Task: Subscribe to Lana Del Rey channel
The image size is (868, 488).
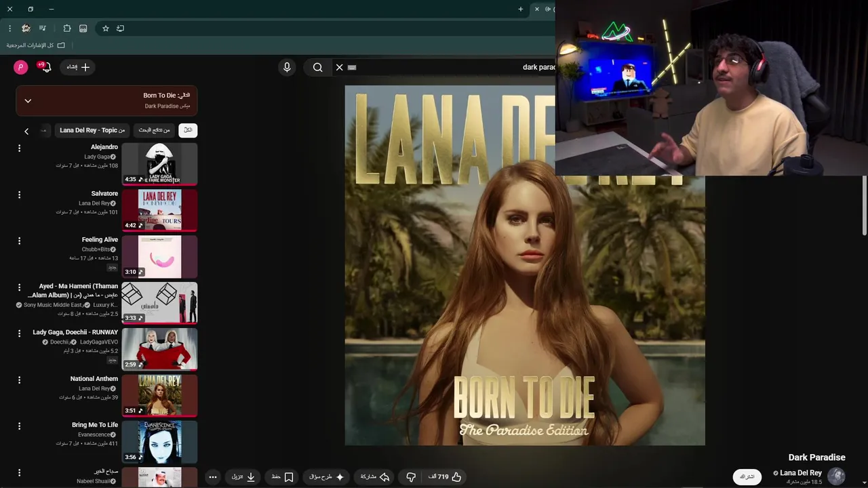Action: point(747,477)
